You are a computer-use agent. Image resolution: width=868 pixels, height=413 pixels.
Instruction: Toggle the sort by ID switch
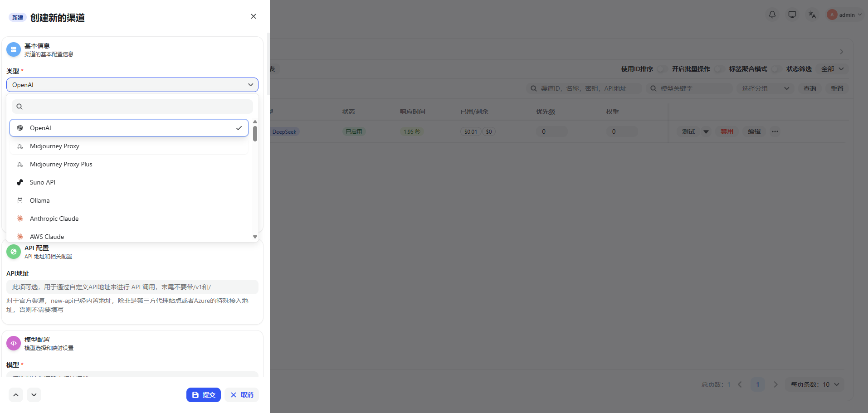662,69
